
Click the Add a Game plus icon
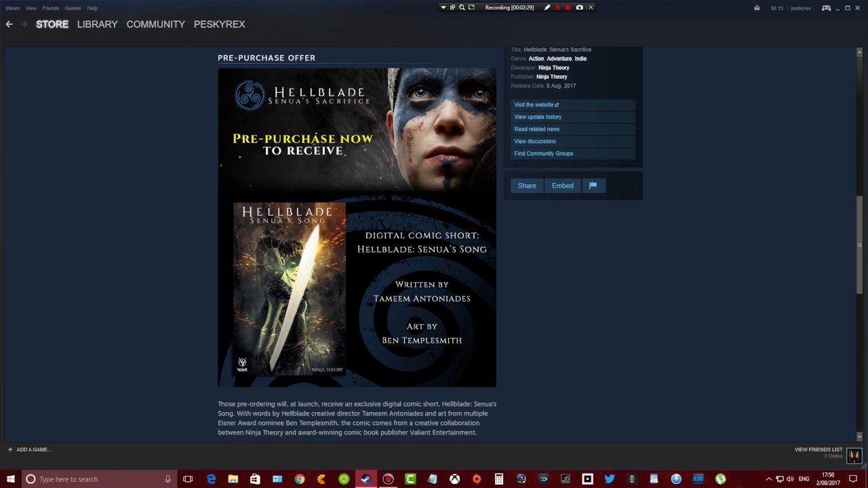pos(10,449)
